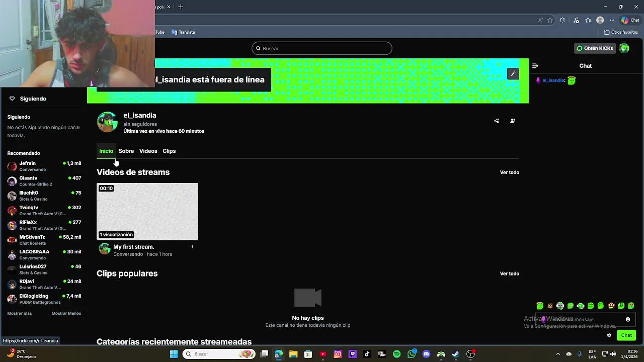Switch to the Clips tab
Screen dimensions: 644x362
coord(169,151)
